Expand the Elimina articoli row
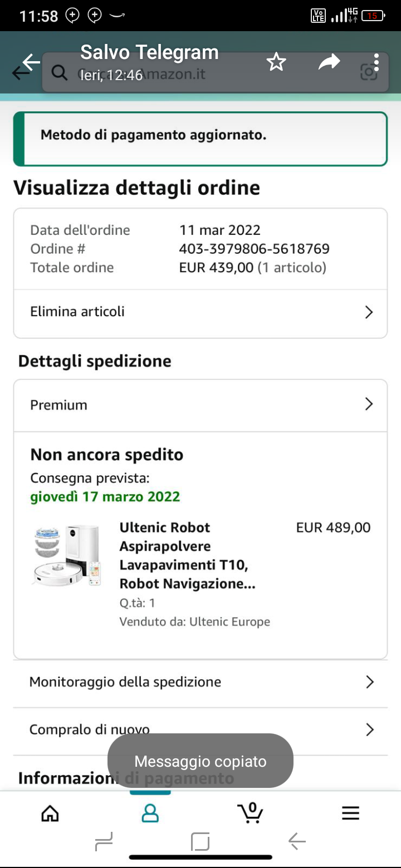This screenshot has width=401, height=868. coord(200,312)
